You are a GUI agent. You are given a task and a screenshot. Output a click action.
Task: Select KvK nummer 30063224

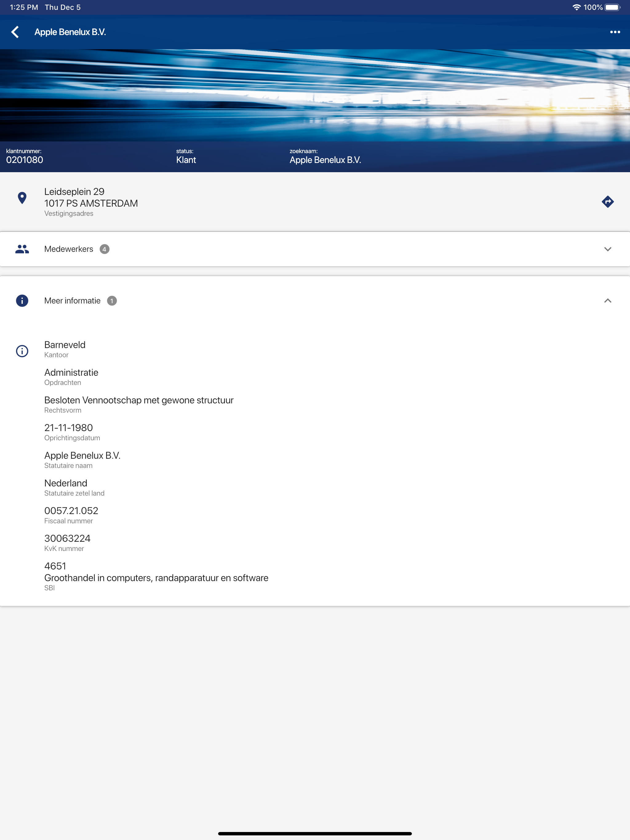pyautogui.click(x=67, y=538)
